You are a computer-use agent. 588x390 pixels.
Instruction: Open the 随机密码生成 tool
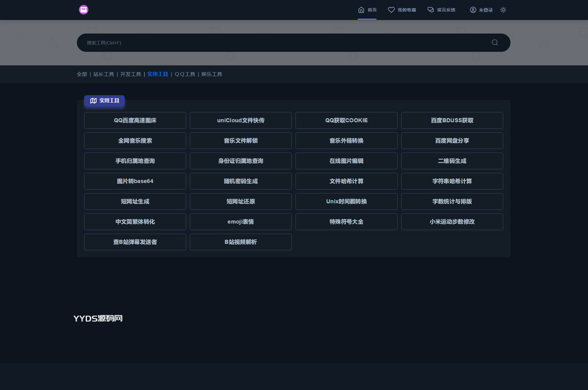tap(241, 181)
